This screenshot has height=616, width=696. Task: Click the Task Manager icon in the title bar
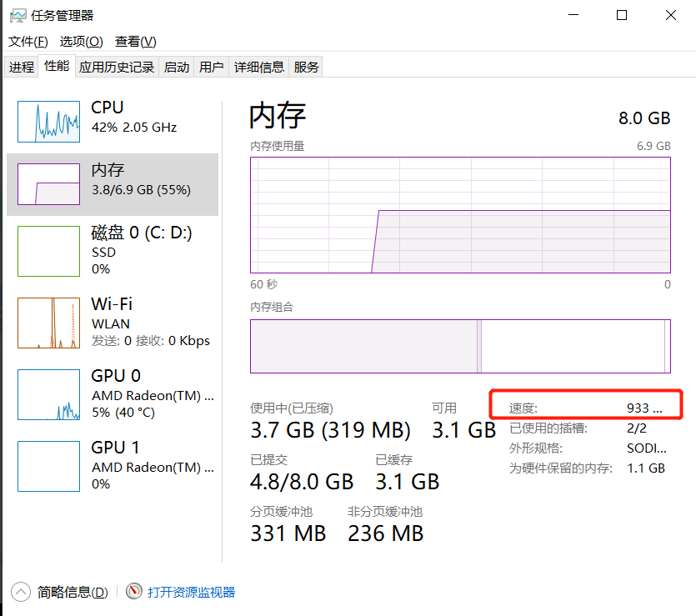tap(18, 14)
